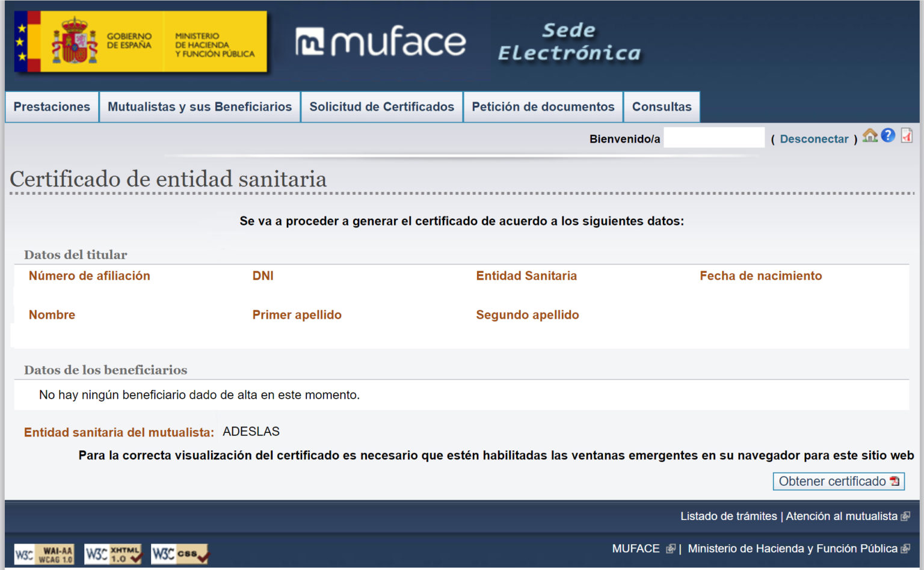Click the PDF document icon in top right corner
The image size is (924, 570).
(x=905, y=137)
